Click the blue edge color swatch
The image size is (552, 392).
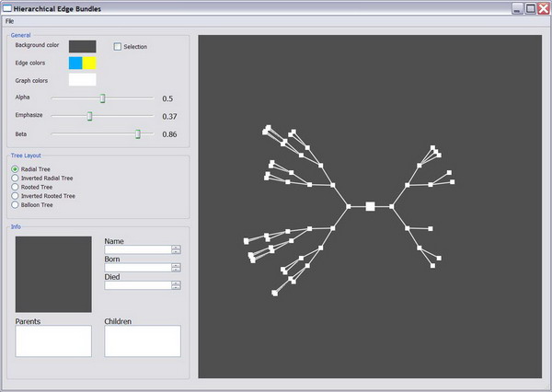[75, 63]
